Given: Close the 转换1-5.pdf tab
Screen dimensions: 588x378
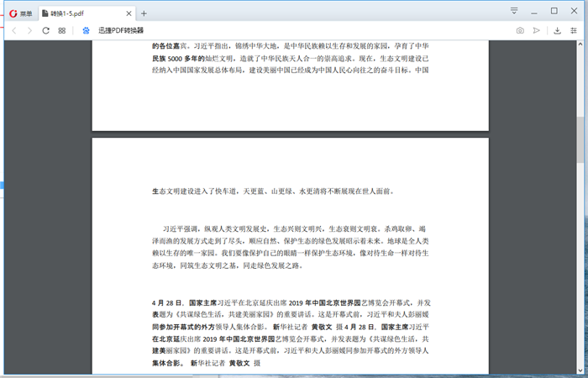Looking at the screenshot, I should (x=129, y=13).
